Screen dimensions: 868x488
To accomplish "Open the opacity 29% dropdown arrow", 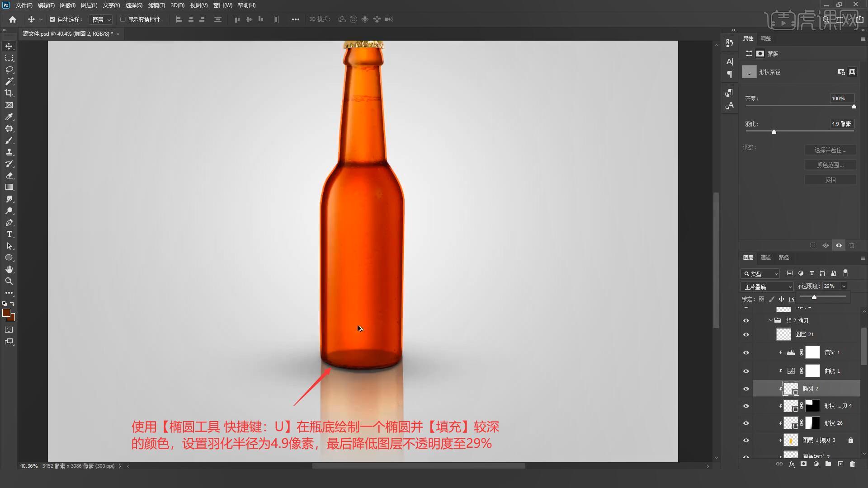I will tap(843, 286).
